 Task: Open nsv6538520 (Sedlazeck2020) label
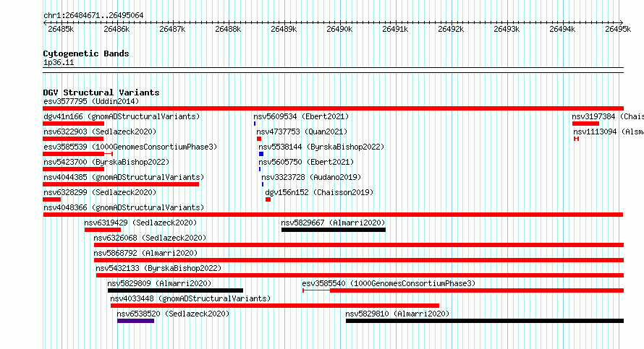click(x=173, y=314)
